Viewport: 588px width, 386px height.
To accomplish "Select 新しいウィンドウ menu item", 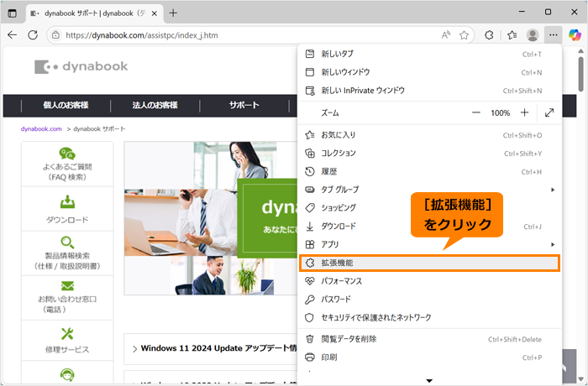I will pos(430,72).
